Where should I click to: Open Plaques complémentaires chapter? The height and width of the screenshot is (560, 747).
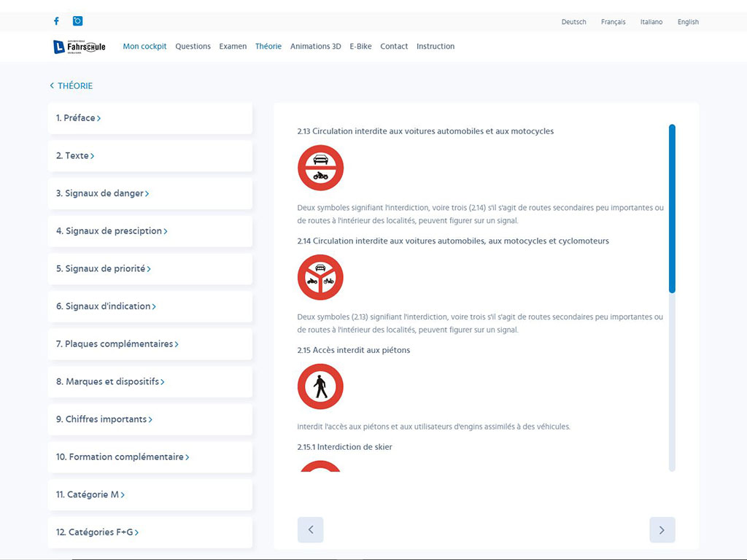pos(117,344)
